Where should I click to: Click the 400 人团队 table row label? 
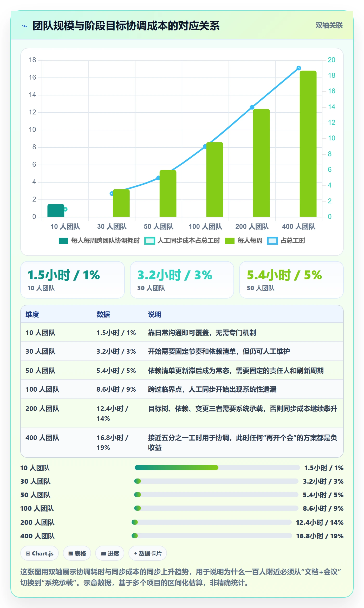[x=42, y=438]
